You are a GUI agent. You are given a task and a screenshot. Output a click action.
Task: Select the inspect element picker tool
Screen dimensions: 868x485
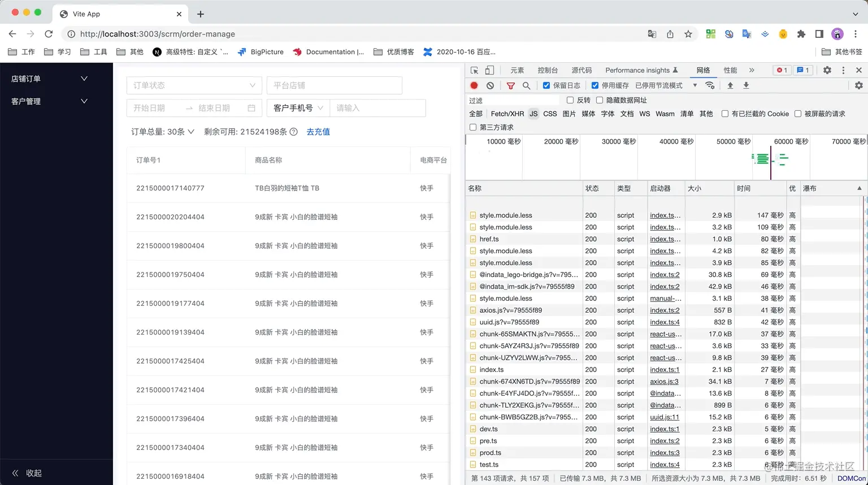point(474,70)
